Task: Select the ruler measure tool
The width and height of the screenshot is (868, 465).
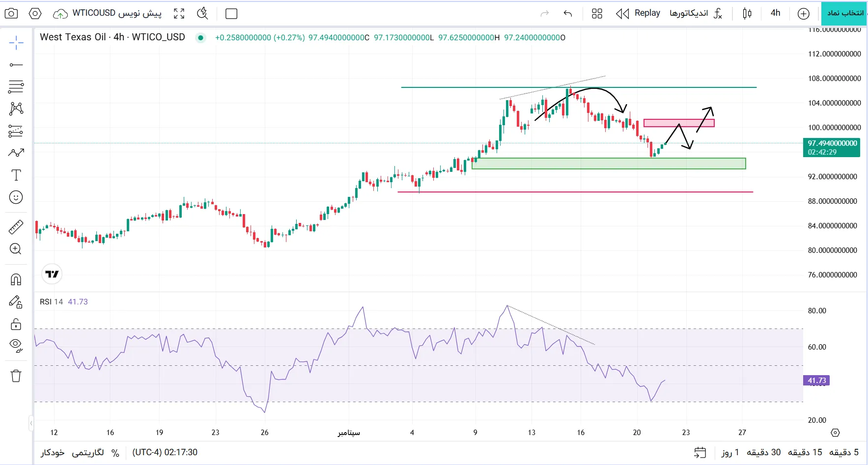Action: coord(16,227)
